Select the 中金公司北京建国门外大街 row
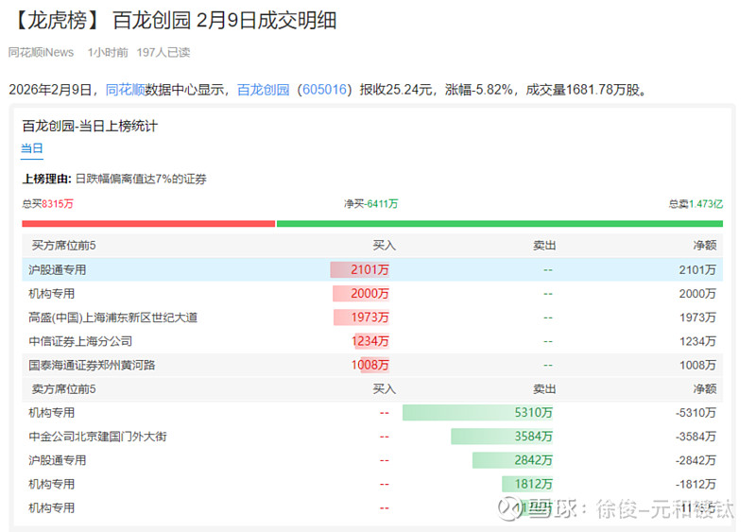Image resolution: width=756 pixels, height=532 pixels. (372, 437)
